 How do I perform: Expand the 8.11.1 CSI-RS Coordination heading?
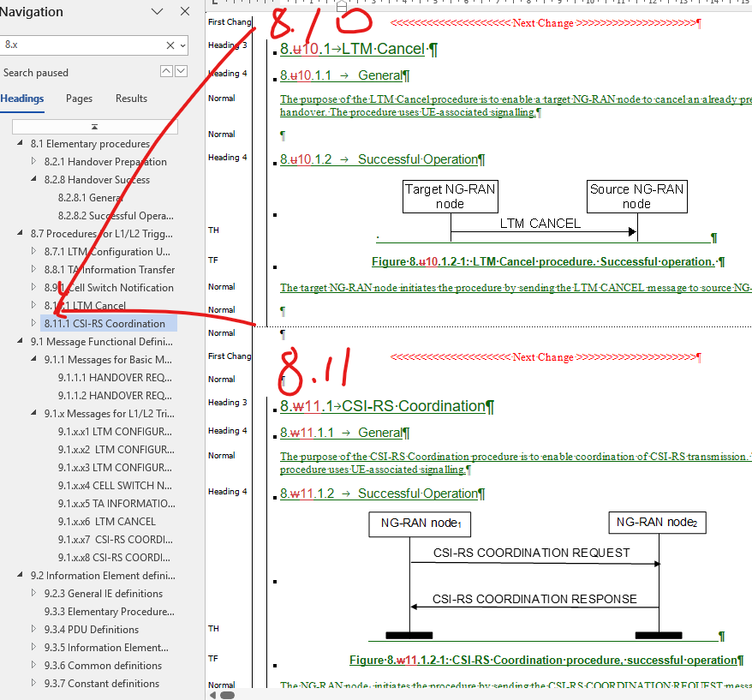[x=34, y=324]
